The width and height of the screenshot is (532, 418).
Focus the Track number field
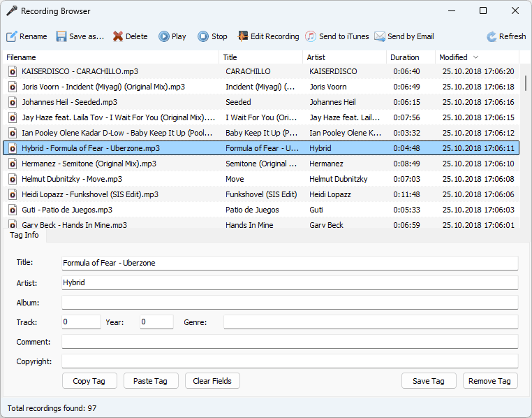click(x=81, y=322)
